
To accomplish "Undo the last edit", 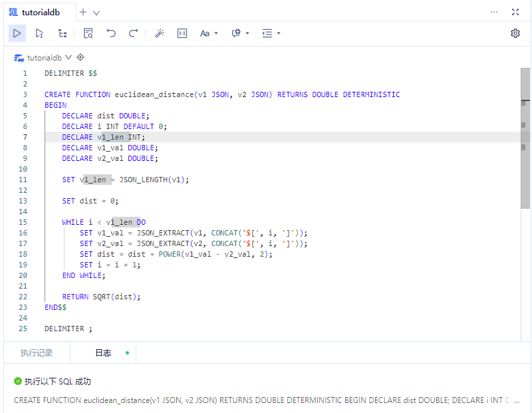I will [111, 33].
